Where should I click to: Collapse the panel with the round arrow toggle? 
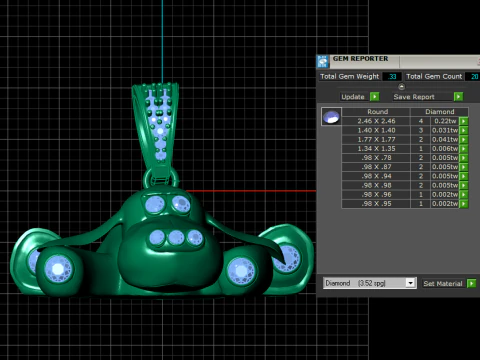[402, 87]
